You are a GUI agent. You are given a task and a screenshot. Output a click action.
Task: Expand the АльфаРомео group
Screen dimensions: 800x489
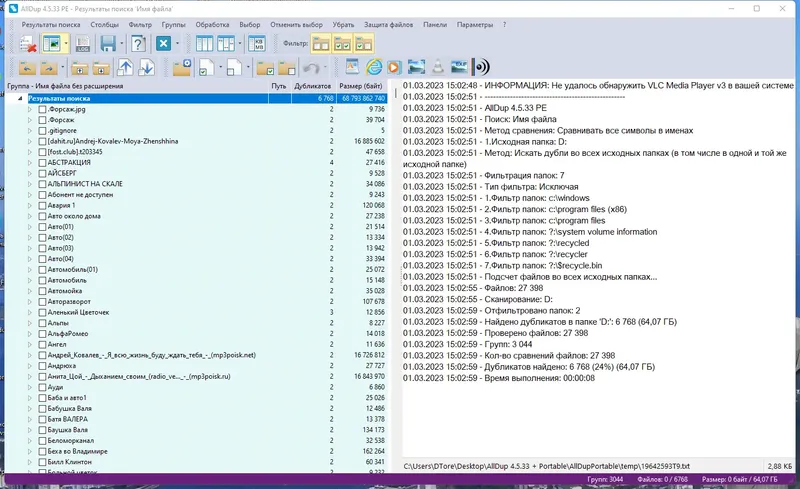click(30, 334)
